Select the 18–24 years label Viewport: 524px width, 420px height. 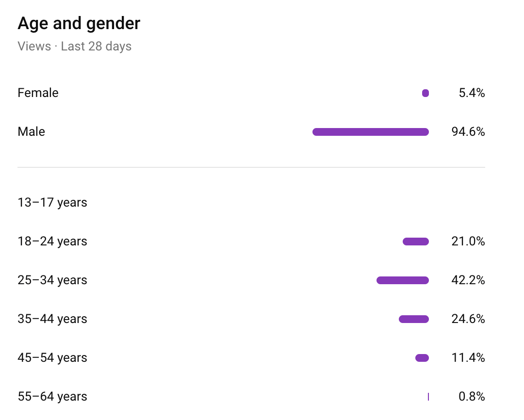pos(52,241)
